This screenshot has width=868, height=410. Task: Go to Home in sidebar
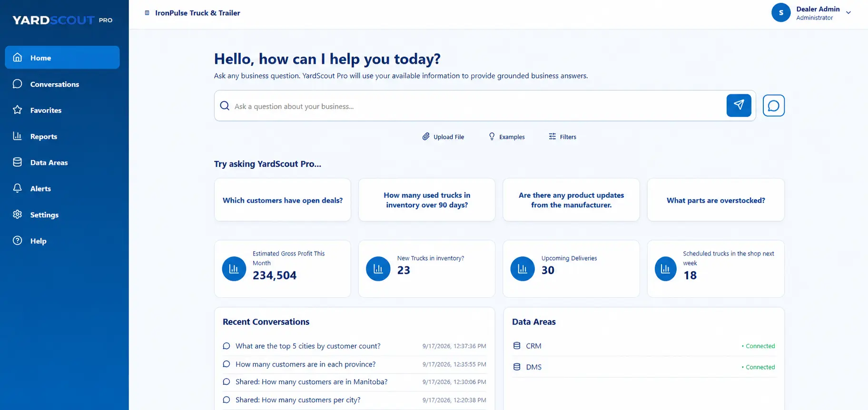(62, 58)
